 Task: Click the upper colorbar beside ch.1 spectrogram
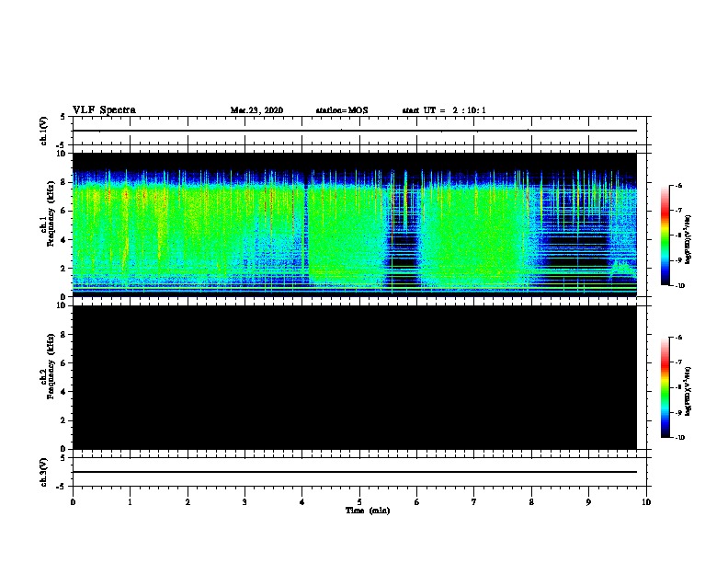[665, 236]
